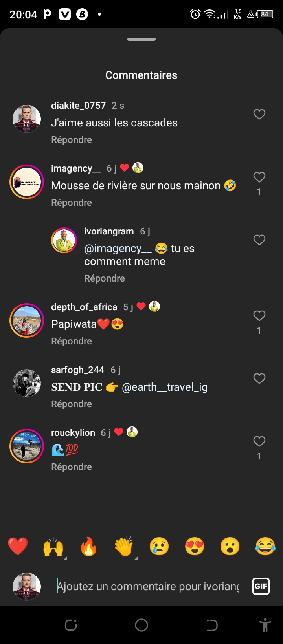This screenshot has width=283, height=644.
Task: Reply to diakite_0757's comment
Action: [x=72, y=140]
